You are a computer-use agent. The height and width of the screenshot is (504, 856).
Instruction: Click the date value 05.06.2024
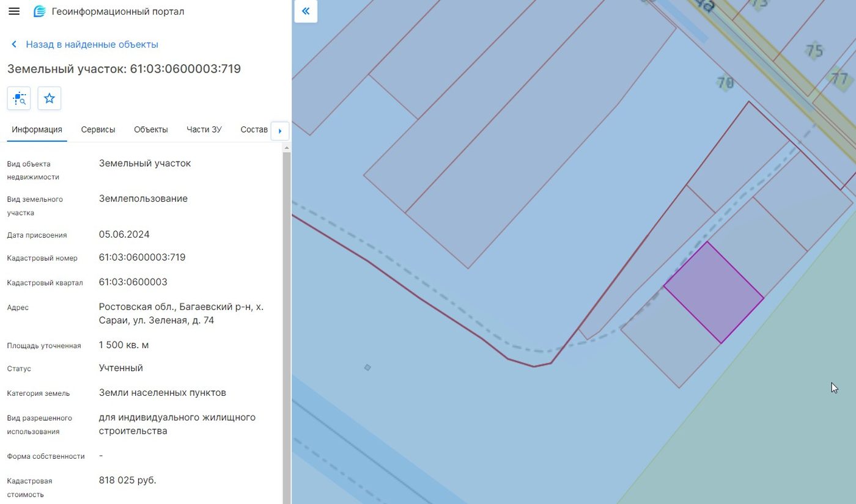124,235
